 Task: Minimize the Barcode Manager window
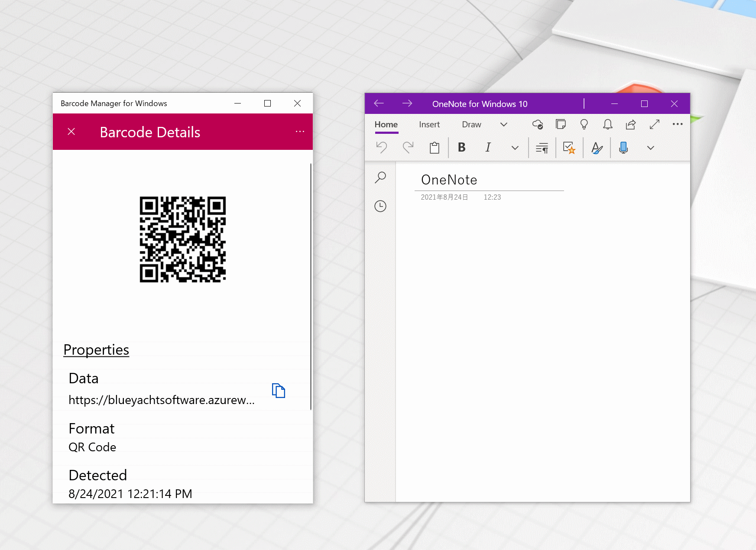237,103
